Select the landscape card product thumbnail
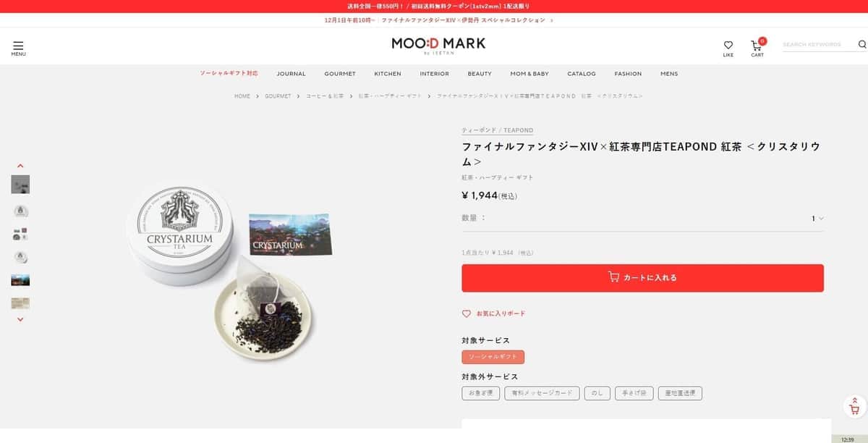Screen dimensions: 868x443 tap(20, 280)
